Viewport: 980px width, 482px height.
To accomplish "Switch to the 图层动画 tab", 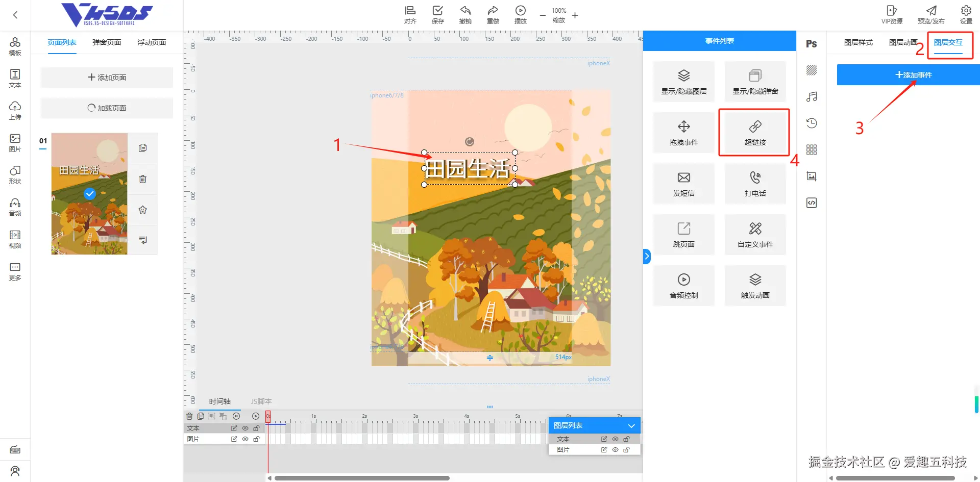I will (x=903, y=42).
